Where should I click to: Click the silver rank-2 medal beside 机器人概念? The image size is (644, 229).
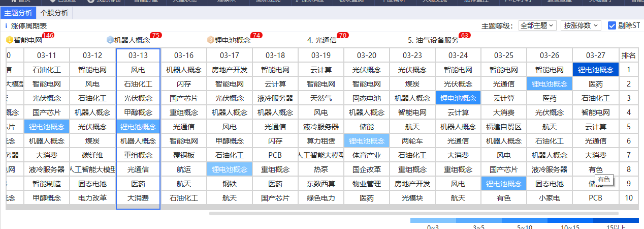[x=110, y=40]
